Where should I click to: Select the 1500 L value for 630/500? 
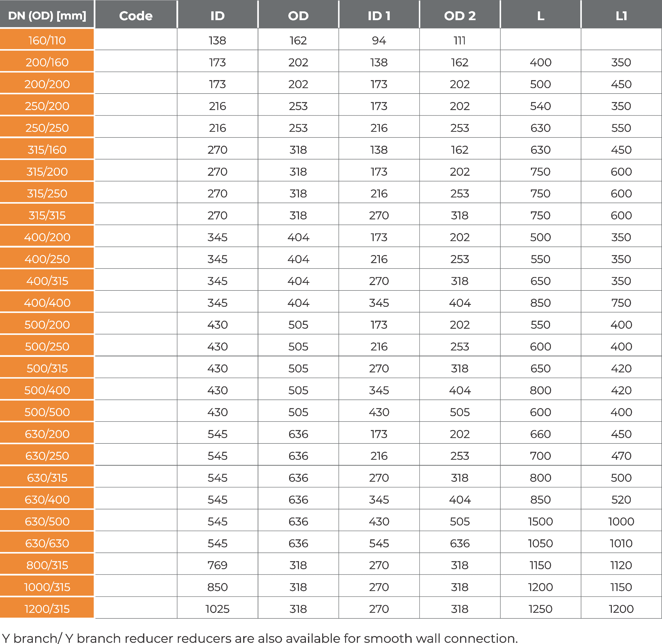pyautogui.click(x=540, y=520)
